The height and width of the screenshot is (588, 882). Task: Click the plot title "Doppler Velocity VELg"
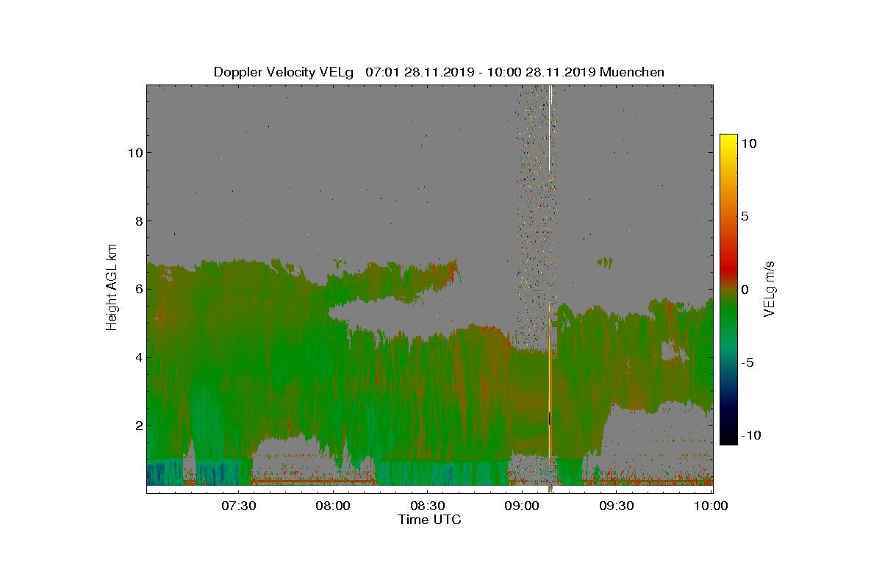tap(284, 72)
